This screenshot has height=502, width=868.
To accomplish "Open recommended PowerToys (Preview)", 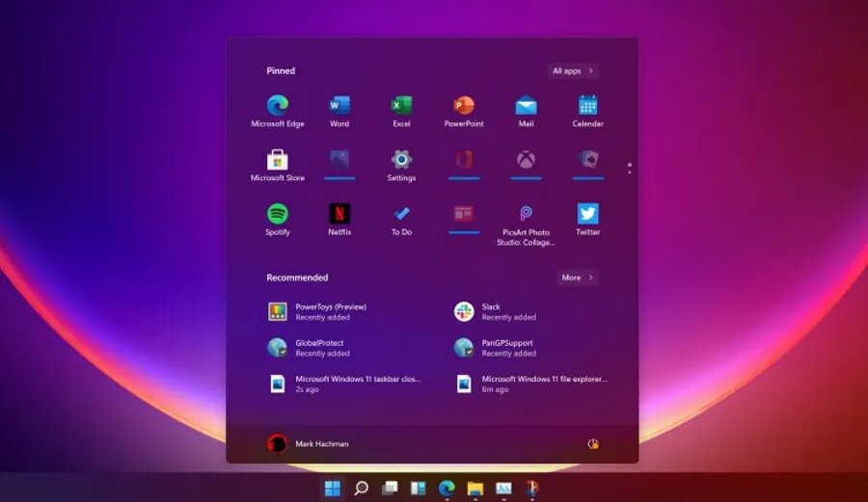I will click(317, 312).
